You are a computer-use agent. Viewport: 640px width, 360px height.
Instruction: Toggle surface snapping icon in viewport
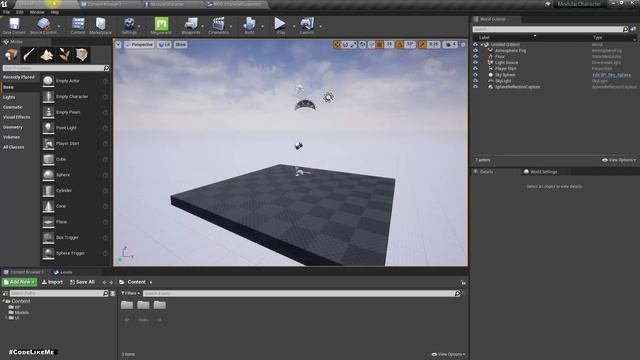(371, 44)
